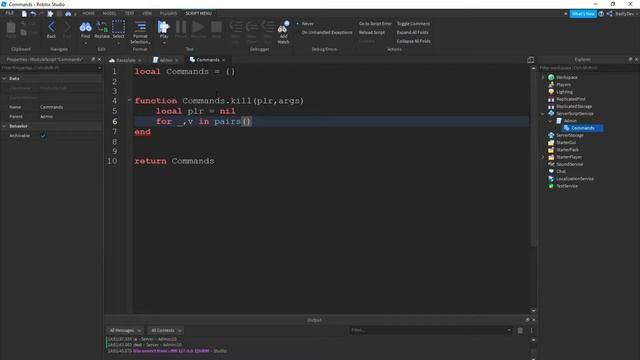640x360 pixels.
Task: Click Add Watch binoculars icon
Action: 283,27
